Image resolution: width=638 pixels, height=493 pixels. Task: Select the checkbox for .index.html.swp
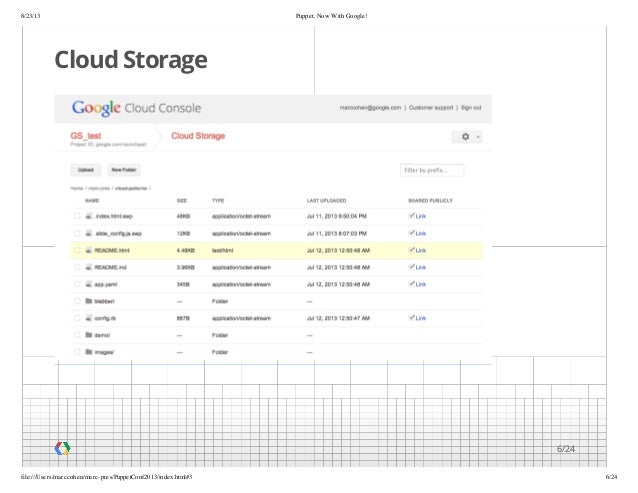pos(76,216)
